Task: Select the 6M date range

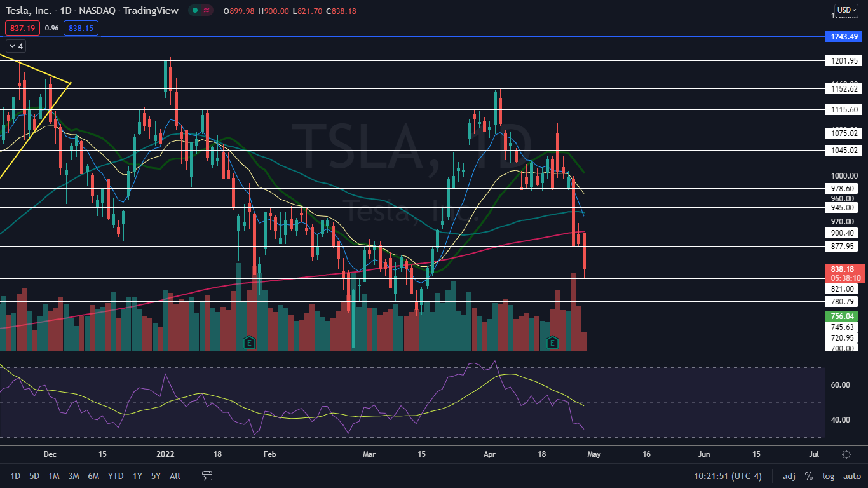Action: pos(93,476)
